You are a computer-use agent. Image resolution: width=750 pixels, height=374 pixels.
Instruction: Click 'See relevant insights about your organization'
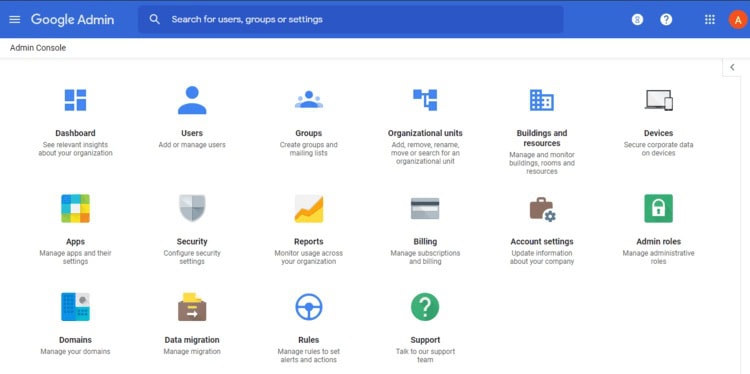(x=75, y=149)
